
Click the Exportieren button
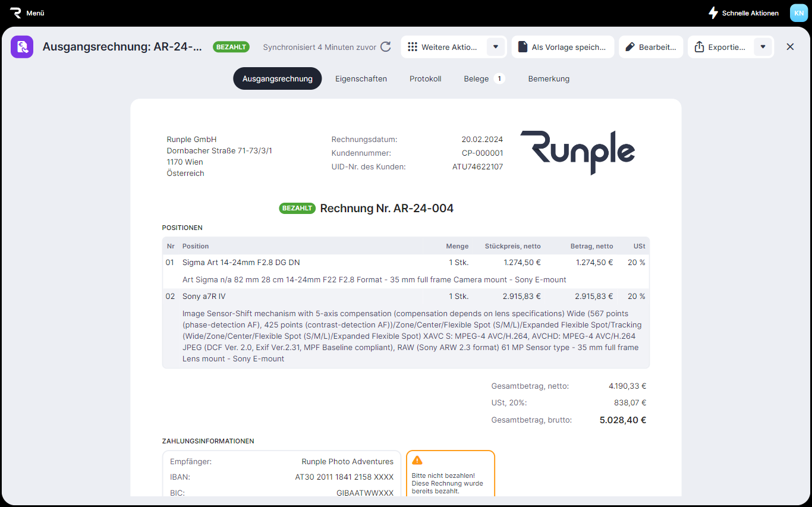pyautogui.click(x=720, y=47)
